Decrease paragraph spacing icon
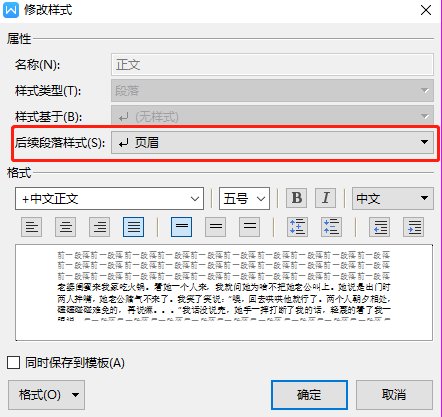The height and width of the screenshot is (417, 442). click(x=331, y=227)
